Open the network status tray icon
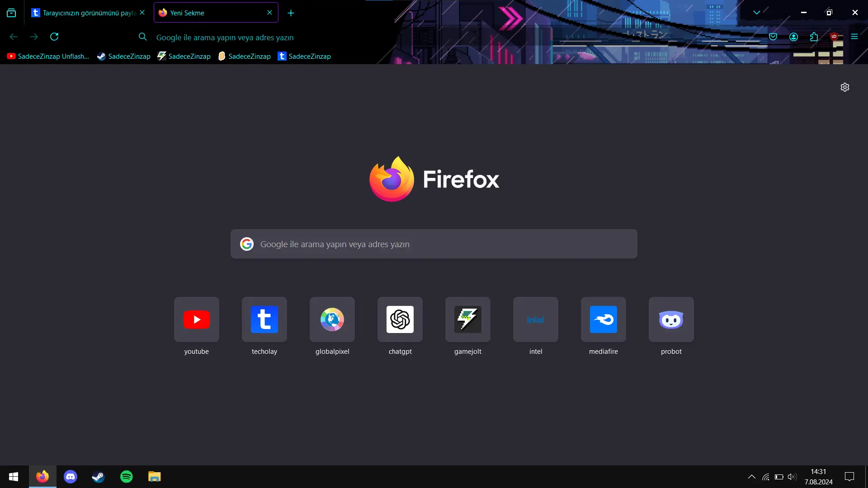 pyautogui.click(x=765, y=477)
